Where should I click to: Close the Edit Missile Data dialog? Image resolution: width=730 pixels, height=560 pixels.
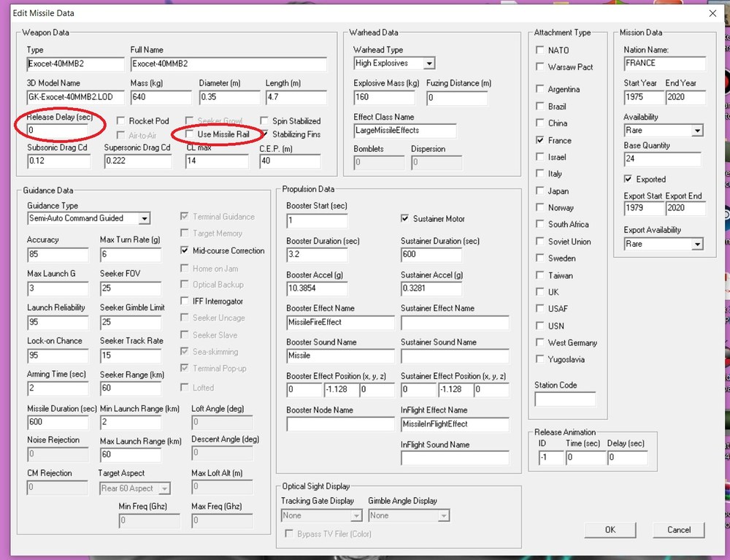pos(712,13)
